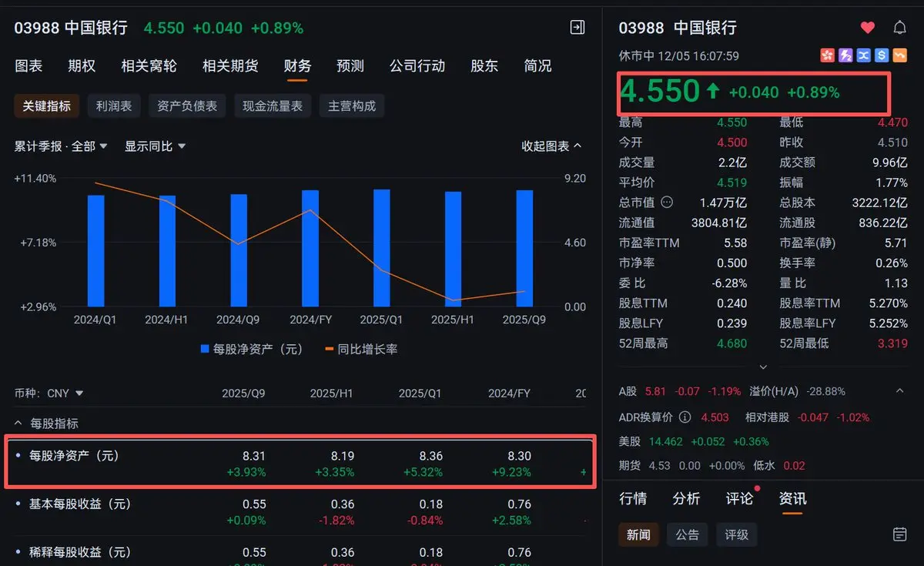Click the info icon beside ADR换算价

685,417
